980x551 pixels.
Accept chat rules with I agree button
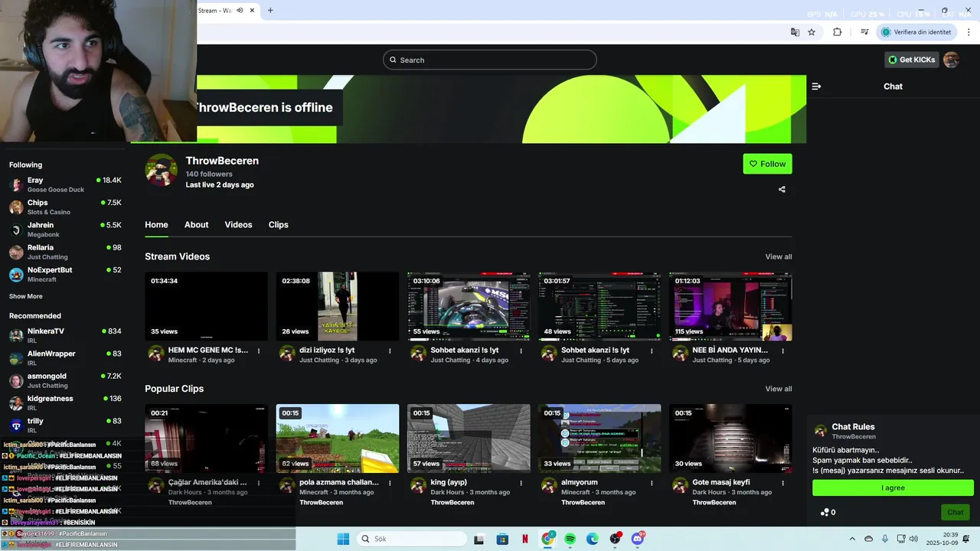click(893, 487)
